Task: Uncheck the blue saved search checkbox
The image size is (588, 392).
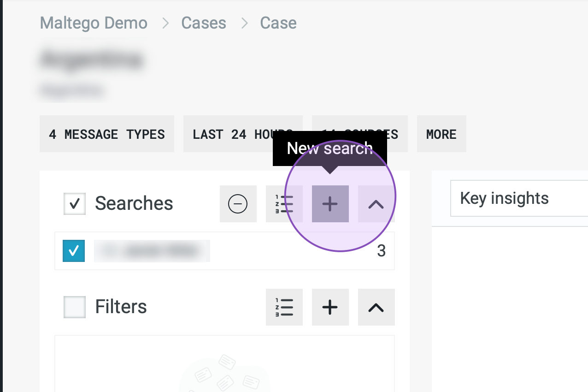Action: click(x=74, y=251)
